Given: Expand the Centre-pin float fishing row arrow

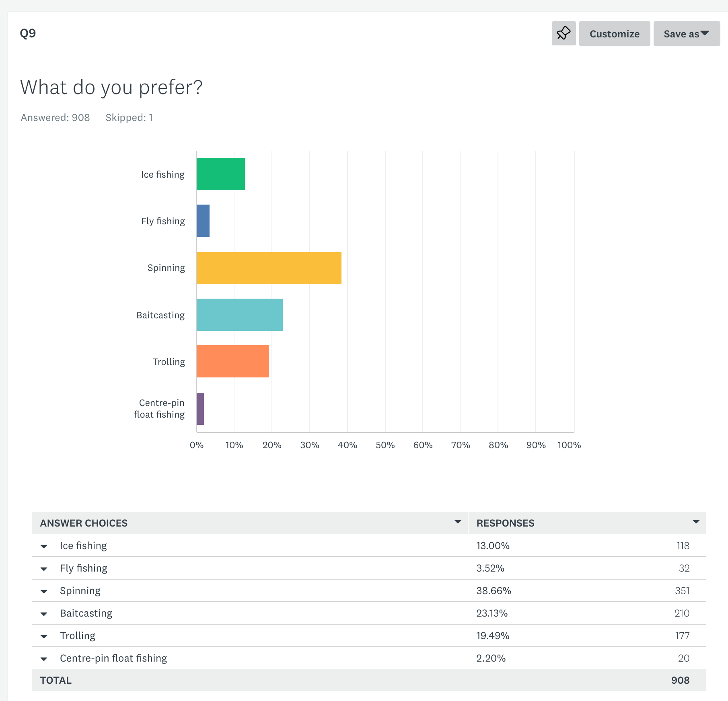Looking at the screenshot, I should click(x=44, y=659).
